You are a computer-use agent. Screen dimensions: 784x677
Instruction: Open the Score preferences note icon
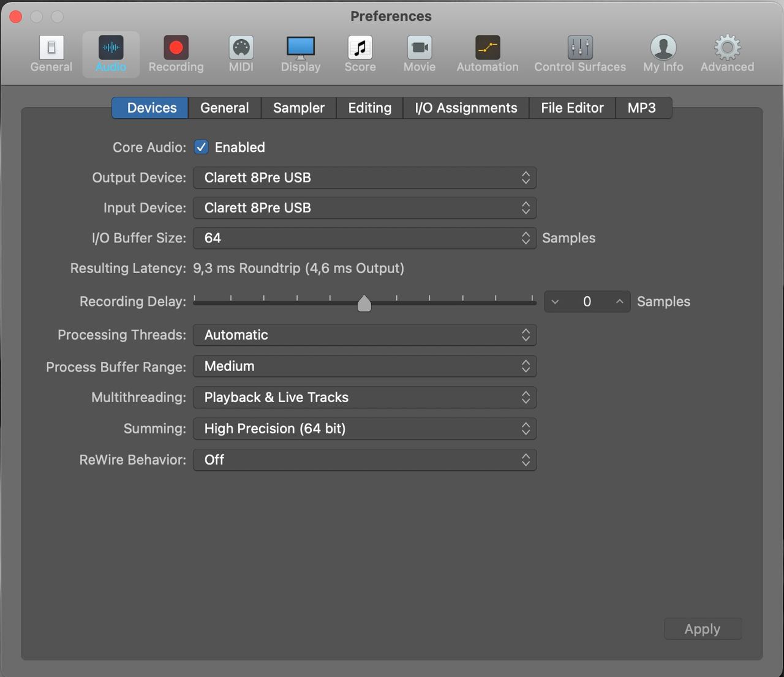tap(360, 48)
